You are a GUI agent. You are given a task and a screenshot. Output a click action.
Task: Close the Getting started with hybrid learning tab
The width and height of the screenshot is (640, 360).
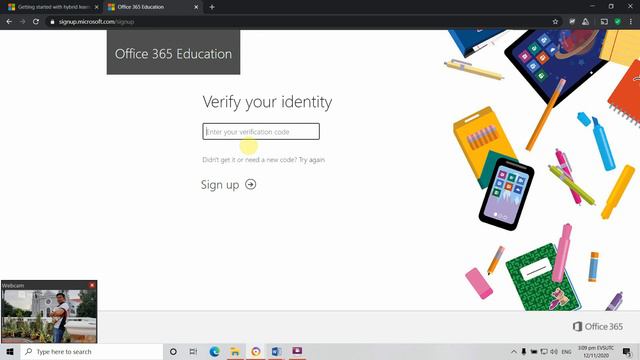click(x=97, y=7)
